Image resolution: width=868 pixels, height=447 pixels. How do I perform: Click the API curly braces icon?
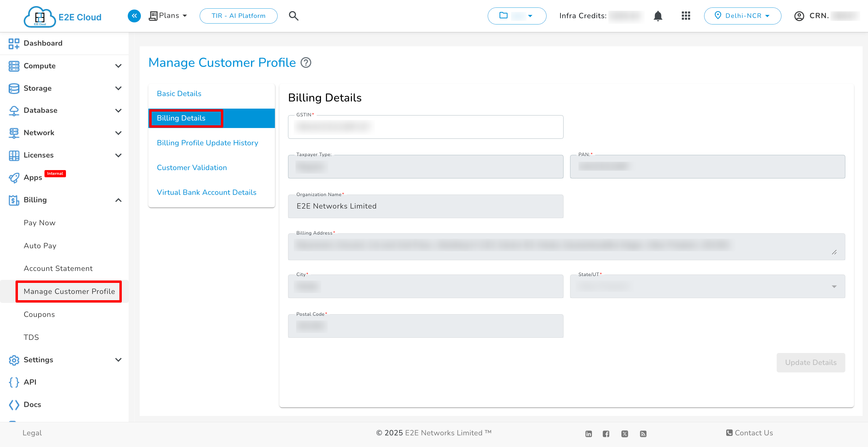tap(14, 382)
